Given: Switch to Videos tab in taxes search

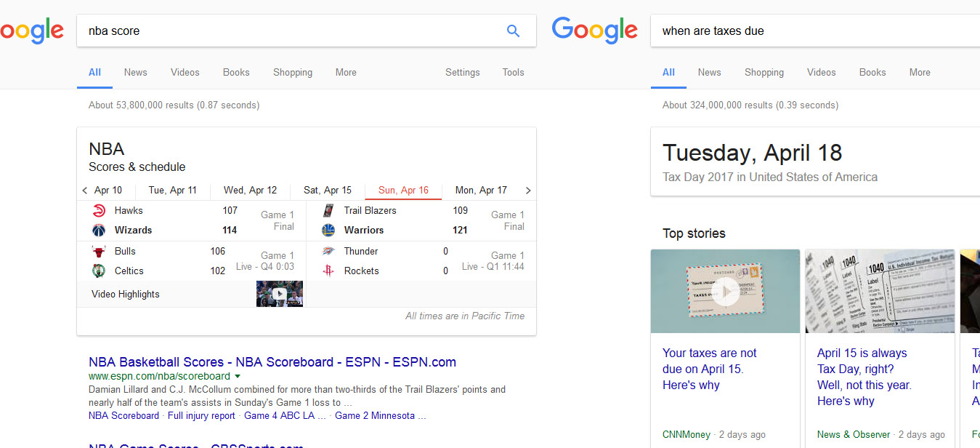Looking at the screenshot, I should click(822, 73).
